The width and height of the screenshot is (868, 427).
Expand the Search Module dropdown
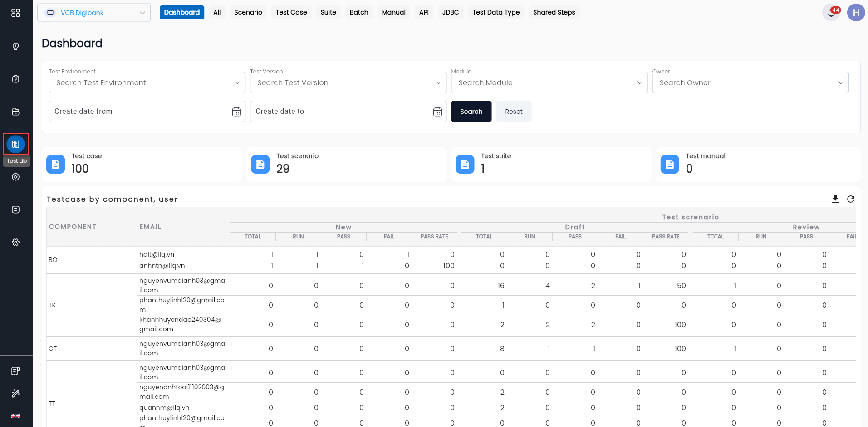click(549, 82)
